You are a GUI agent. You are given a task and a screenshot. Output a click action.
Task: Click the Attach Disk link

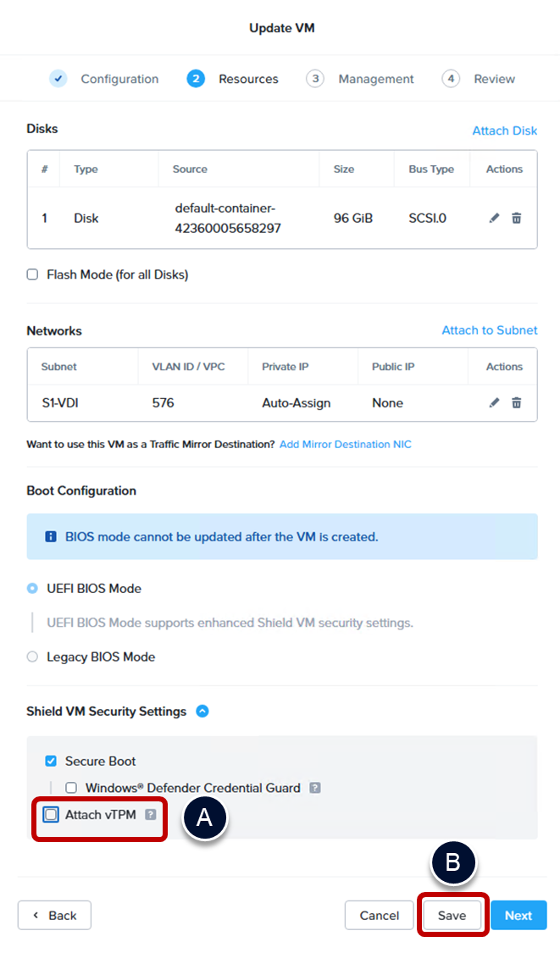pyautogui.click(x=504, y=130)
